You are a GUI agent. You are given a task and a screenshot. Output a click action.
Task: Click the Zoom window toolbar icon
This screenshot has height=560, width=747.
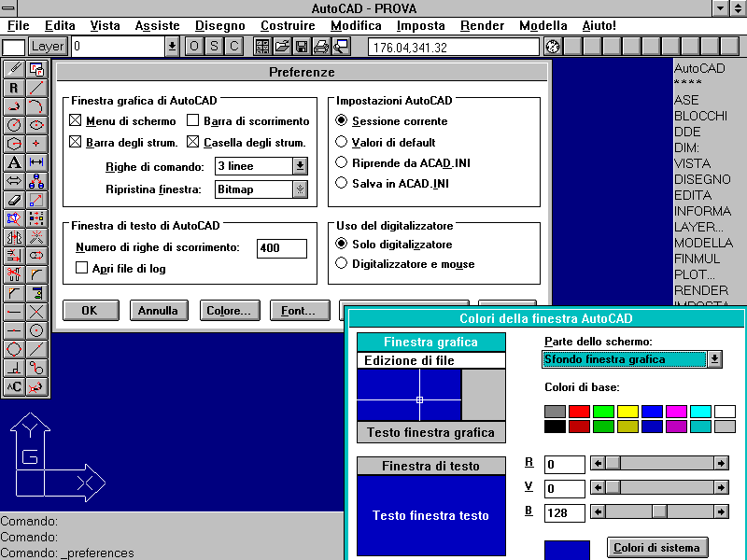click(x=341, y=46)
